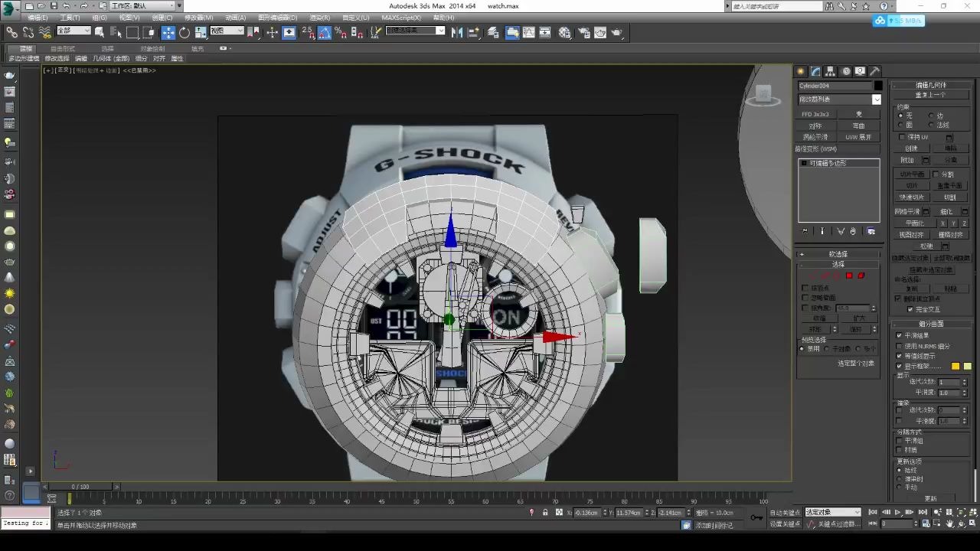The height and width of the screenshot is (551, 980).
Task: Open the Material Editor icon
Action: click(x=565, y=32)
